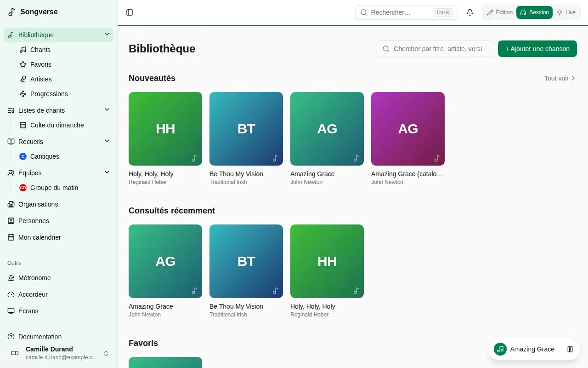Switch to Édition mode
The width and height of the screenshot is (588, 368).
500,12
